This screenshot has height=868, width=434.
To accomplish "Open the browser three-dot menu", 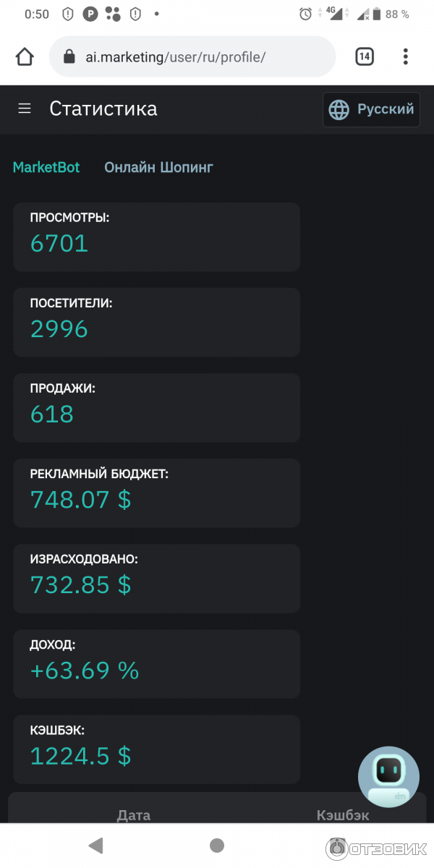I will coord(406,56).
